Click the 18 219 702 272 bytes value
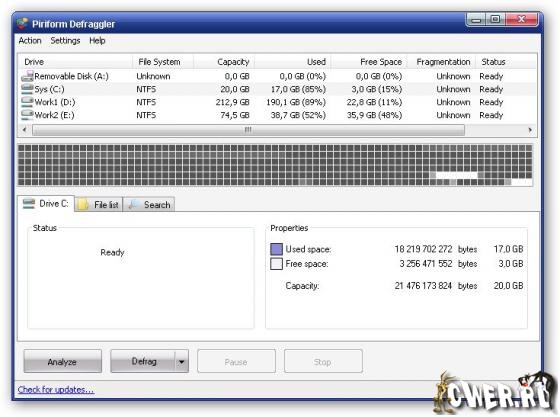560x417 pixels. (x=423, y=249)
